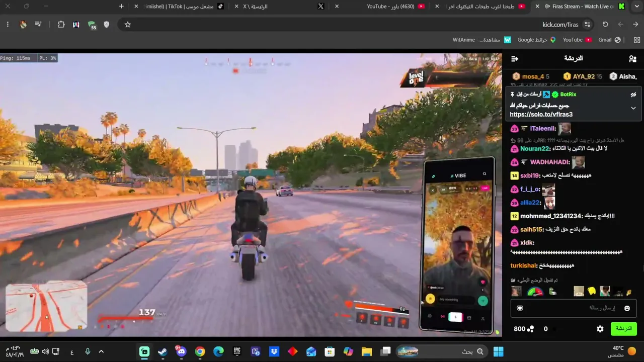The height and width of the screenshot is (362, 644).
Task: Select the speedometer emote in quick emotes
Action: (535, 292)
